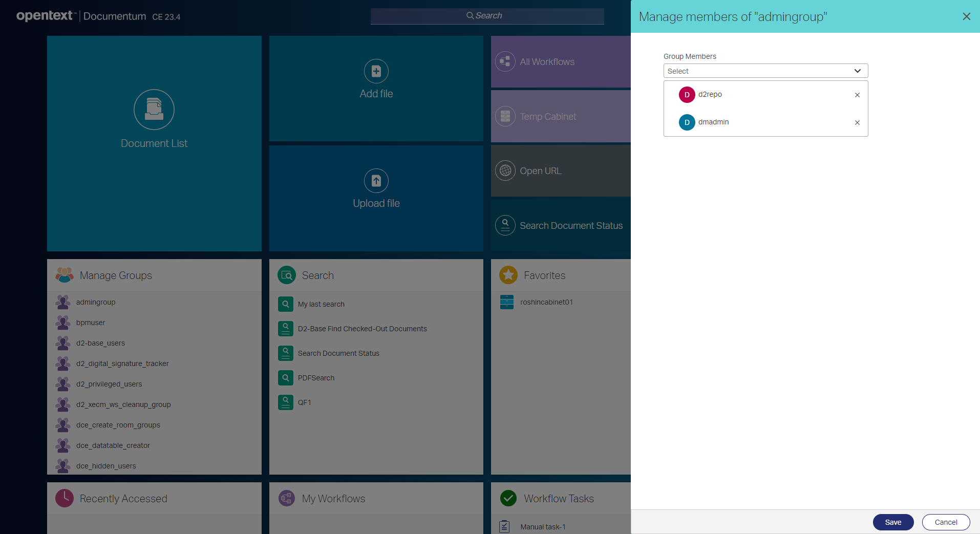Run the PDFSearch saved search
The image size is (980, 534).
(x=316, y=378)
